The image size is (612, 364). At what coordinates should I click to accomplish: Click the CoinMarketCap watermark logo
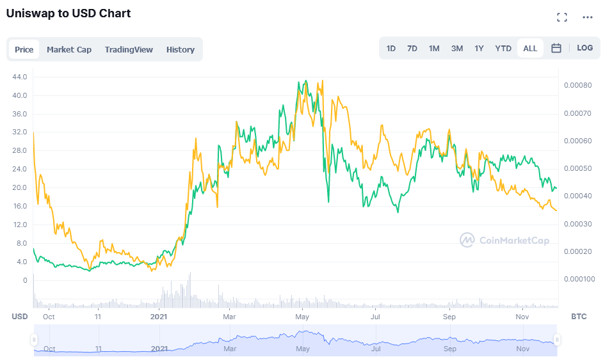504,240
